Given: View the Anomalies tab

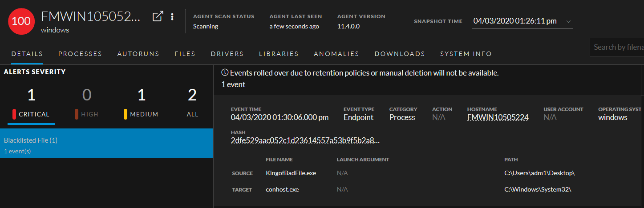Looking at the screenshot, I should click(336, 54).
